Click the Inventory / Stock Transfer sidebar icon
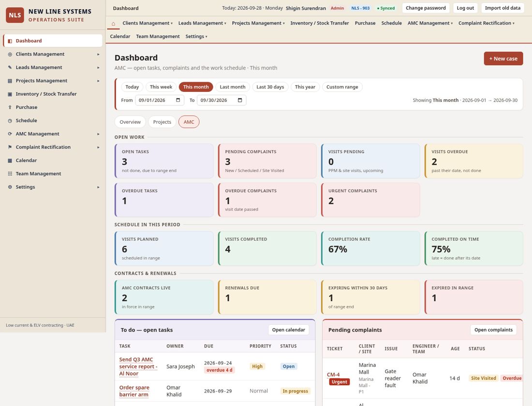Image resolution: width=532 pixels, height=406 pixels. [x=10, y=94]
